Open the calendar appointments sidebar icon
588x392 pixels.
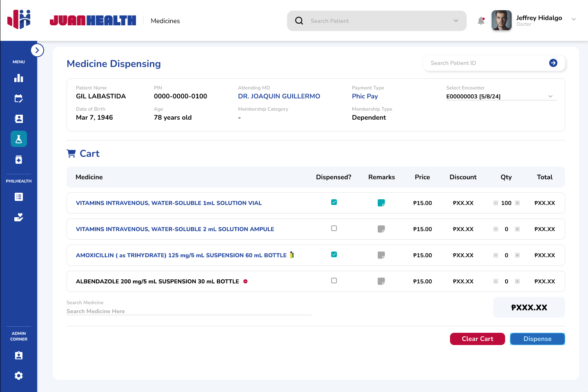tap(19, 98)
